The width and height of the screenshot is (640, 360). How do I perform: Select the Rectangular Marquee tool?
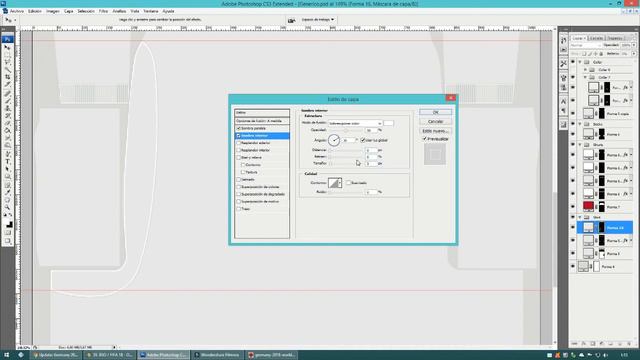pos(7,54)
